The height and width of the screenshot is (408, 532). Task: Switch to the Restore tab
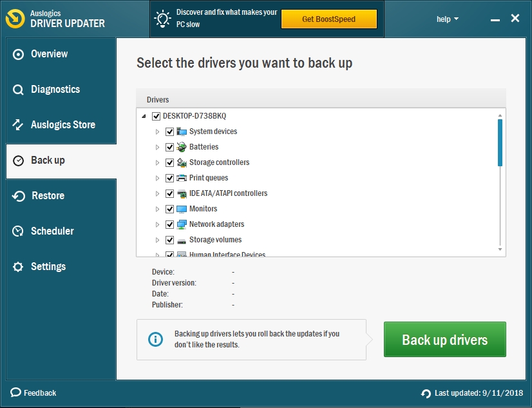pos(48,196)
